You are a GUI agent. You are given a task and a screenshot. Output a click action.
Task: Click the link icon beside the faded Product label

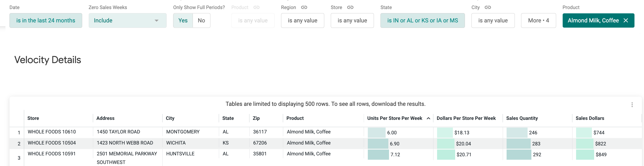(x=256, y=7)
